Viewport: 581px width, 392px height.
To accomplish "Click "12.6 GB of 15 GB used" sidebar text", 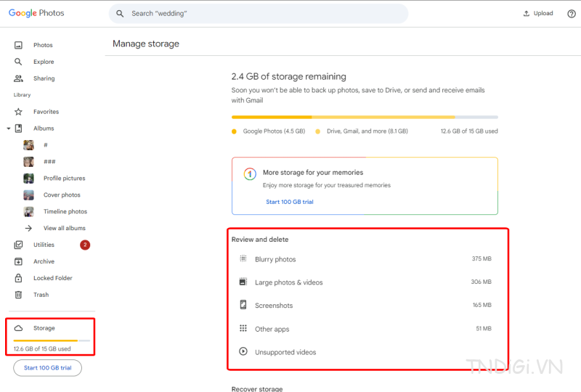I will [42, 349].
